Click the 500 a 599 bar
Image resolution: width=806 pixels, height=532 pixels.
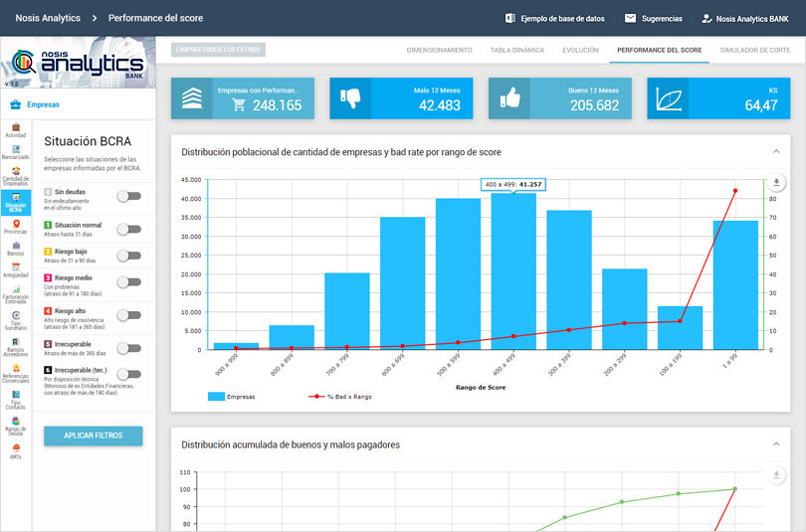(458, 273)
